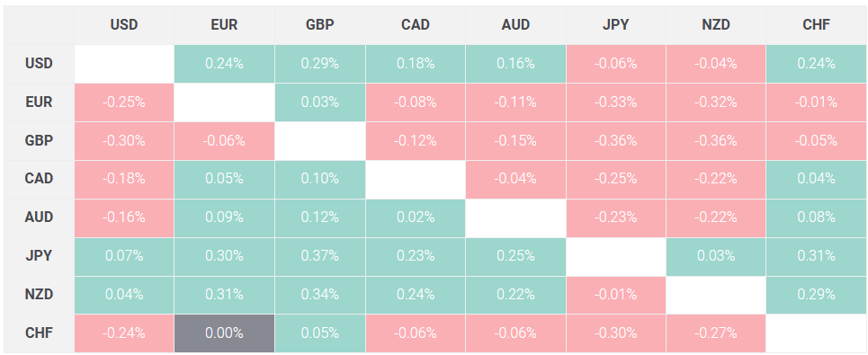Click the GBP column header

point(320,25)
